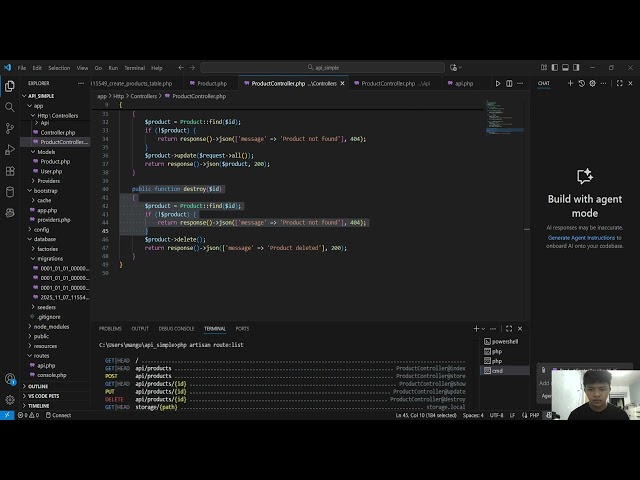Go back with navigation arrow

click(181, 68)
